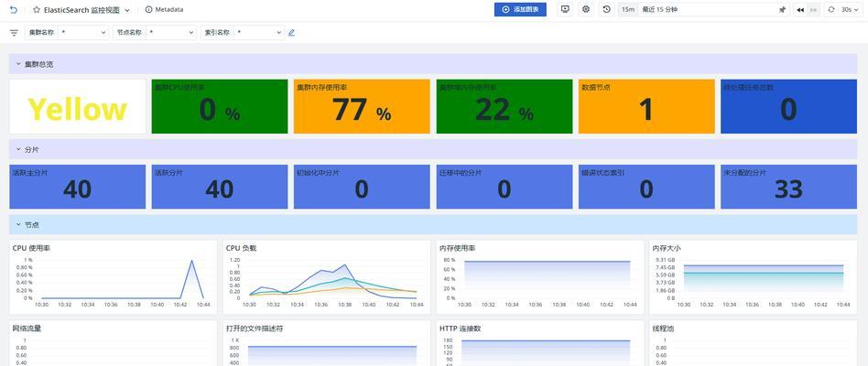This screenshot has width=868, height=366.
Task: Collapse the 分片 section
Action: pos(17,149)
